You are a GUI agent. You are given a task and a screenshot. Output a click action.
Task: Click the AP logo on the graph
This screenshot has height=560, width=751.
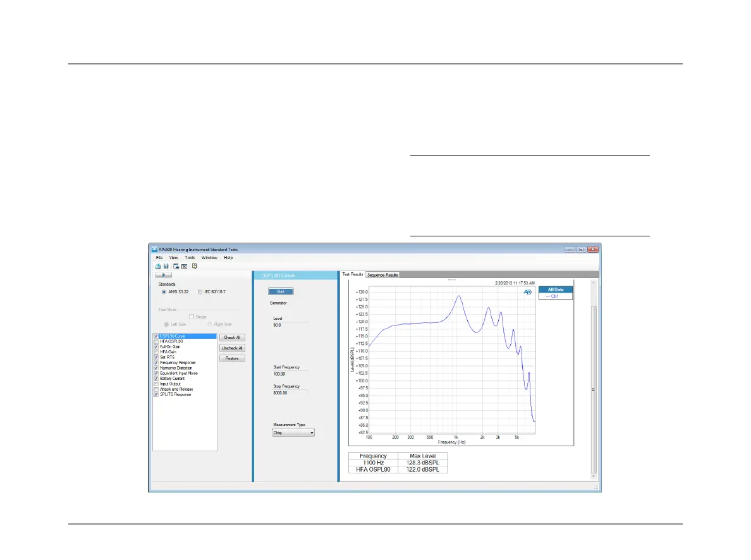pos(527,292)
